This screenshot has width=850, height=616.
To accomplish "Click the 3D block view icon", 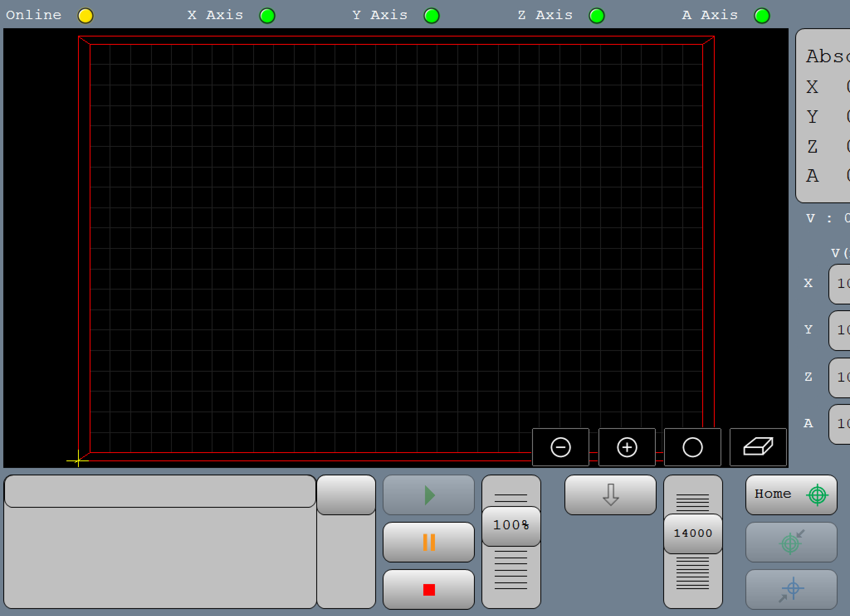I will 758,447.
